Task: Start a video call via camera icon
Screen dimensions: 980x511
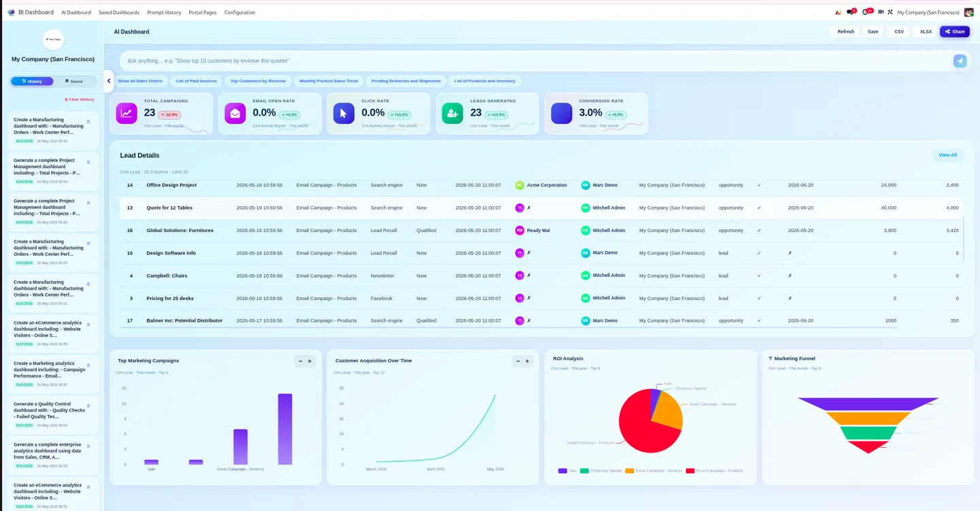Action: (881, 12)
